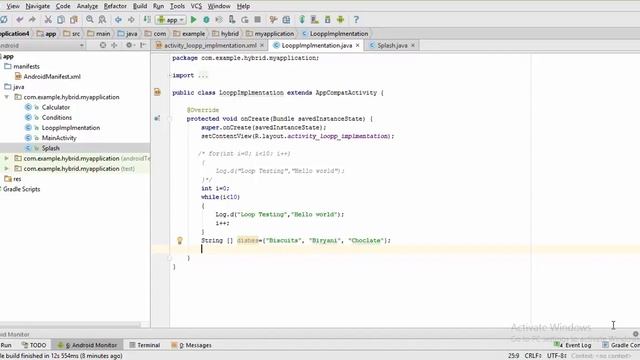Expand the test package node
The width and height of the screenshot is (640, 360).
click(x=7, y=169)
